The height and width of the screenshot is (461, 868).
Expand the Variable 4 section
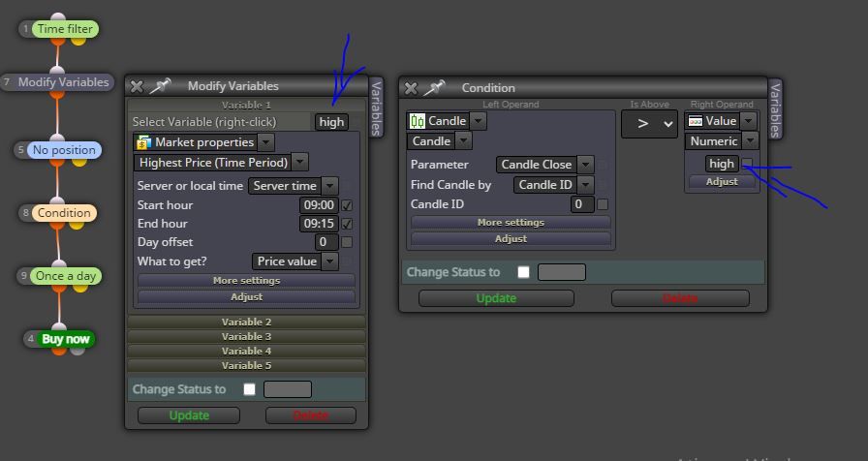(x=246, y=351)
